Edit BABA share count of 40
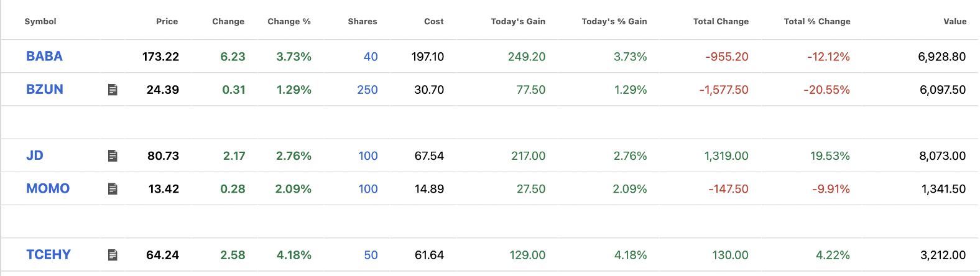 coord(371,57)
